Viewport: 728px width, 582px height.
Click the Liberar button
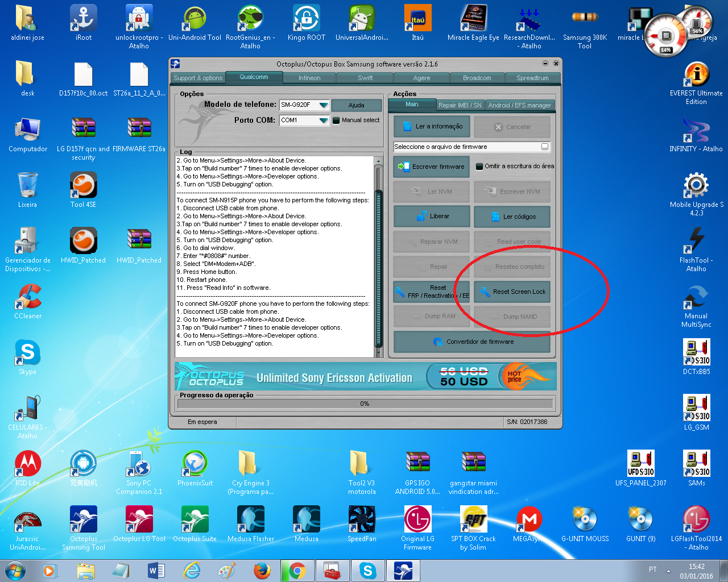pyautogui.click(x=432, y=217)
